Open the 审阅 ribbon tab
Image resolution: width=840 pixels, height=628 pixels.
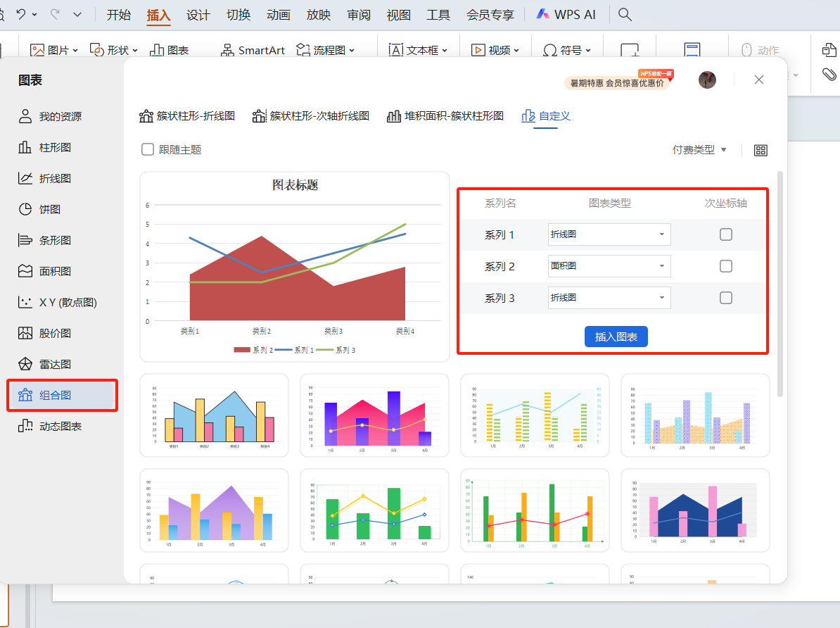click(x=358, y=14)
